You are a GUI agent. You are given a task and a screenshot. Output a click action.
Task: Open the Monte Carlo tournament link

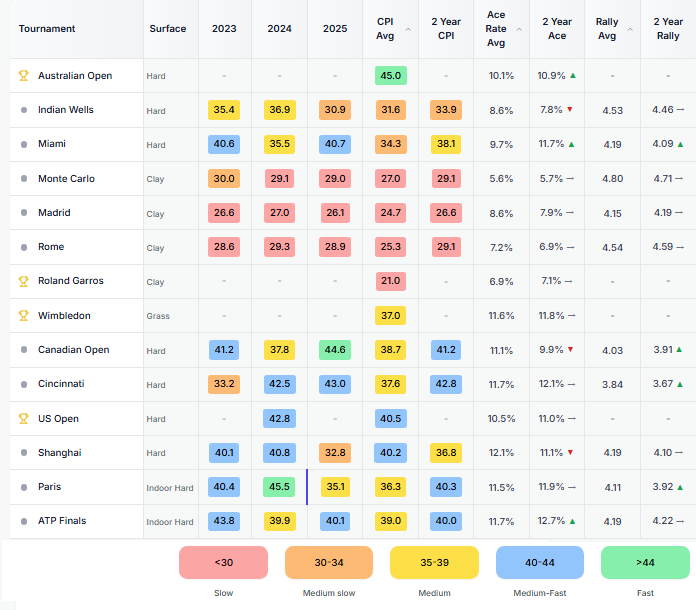pos(66,178)
